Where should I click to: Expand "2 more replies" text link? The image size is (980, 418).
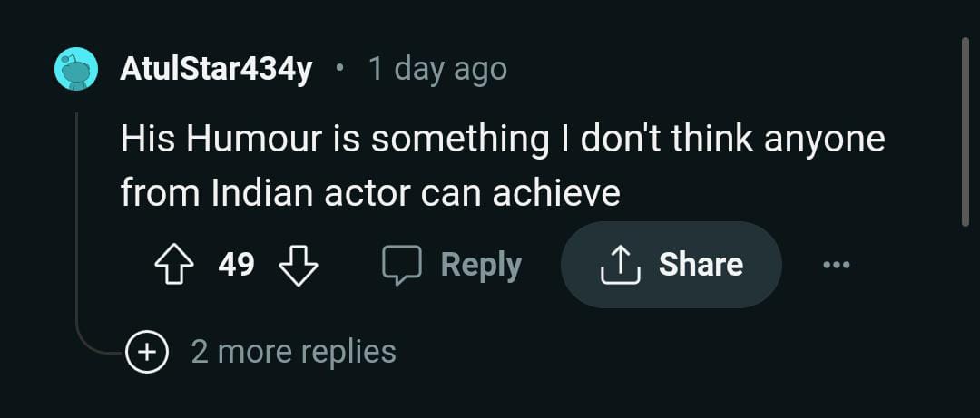(x=293, y=352)
